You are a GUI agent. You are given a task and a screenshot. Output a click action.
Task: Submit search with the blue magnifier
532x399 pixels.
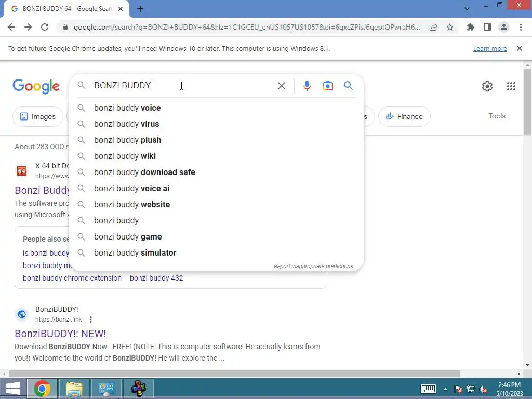pyautogui.click(x=348, y=86)
